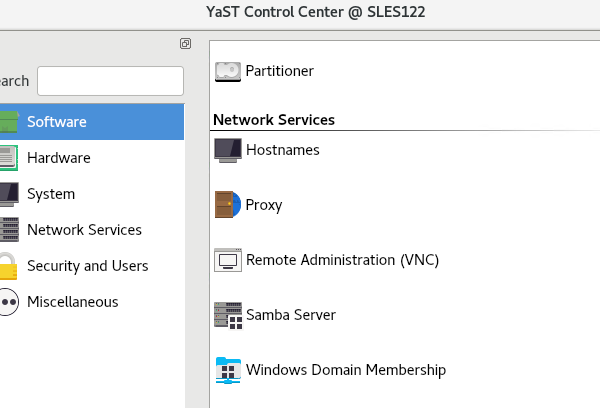Click the Hardware category icon in sidebar
The image size is (600, 408).
point(8,158)
